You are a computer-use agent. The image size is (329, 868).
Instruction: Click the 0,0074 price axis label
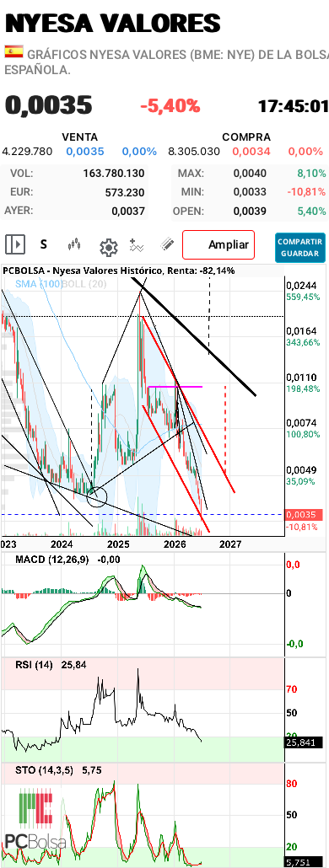click(300, 424)
